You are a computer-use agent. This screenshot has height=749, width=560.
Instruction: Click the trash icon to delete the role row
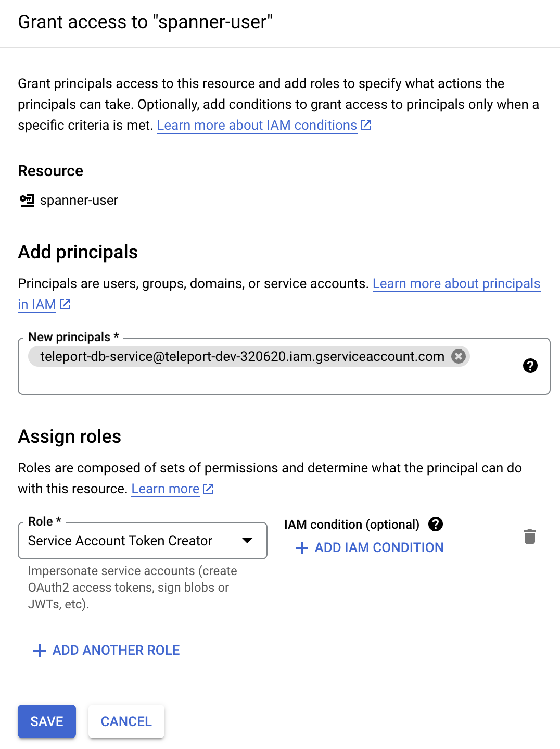530,536
